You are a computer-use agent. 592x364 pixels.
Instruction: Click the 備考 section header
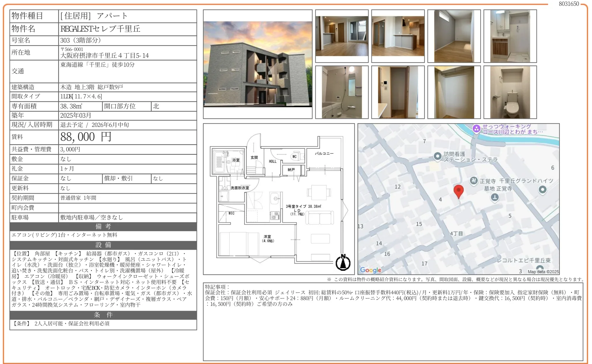click(x=103, y=226)
